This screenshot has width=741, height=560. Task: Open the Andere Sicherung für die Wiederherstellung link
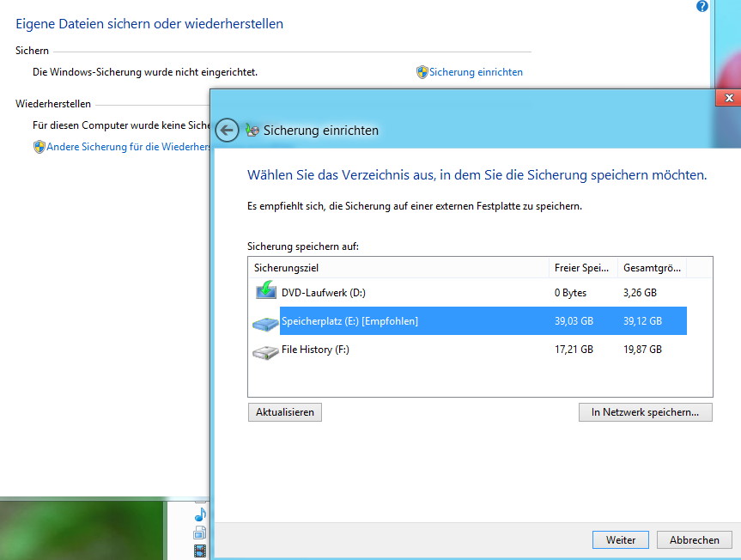point(128,147)
